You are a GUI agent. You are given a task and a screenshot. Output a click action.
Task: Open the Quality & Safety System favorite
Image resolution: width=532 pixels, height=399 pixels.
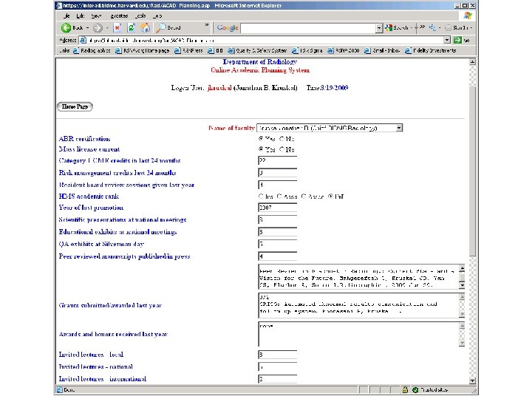pyautogui.click(x=257, y=50)
